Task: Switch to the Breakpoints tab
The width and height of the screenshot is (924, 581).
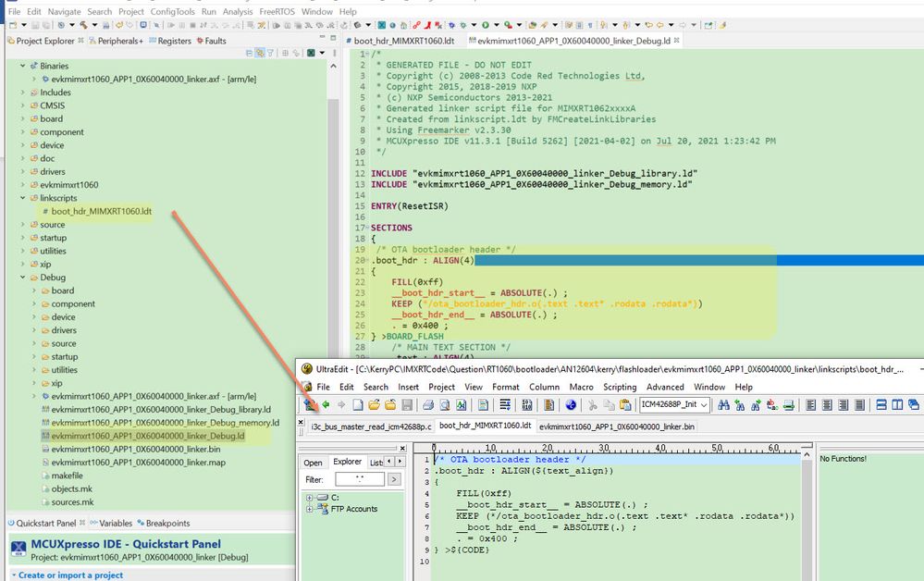Action: 163,524
